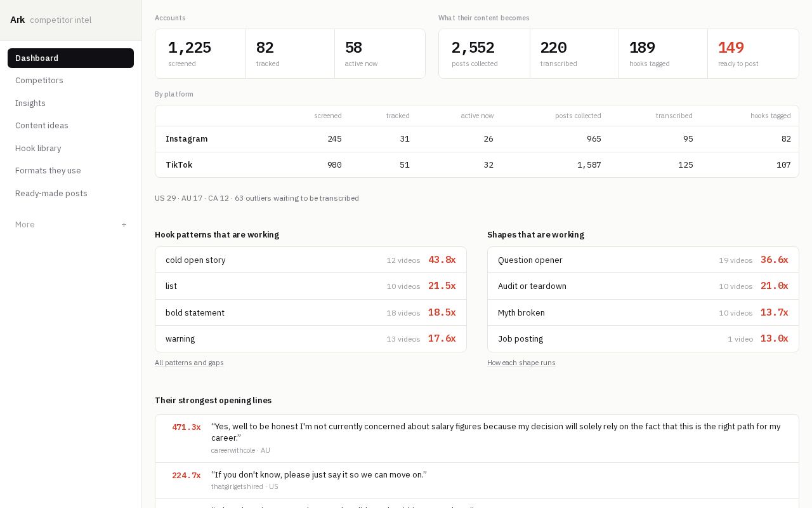Open Ready-made posts page

click(x=70, y=193)
